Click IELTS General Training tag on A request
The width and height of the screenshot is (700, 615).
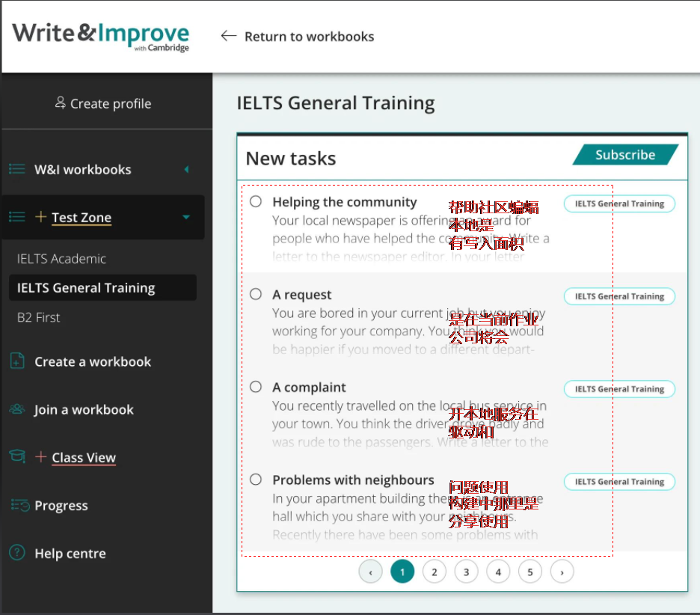619,296
